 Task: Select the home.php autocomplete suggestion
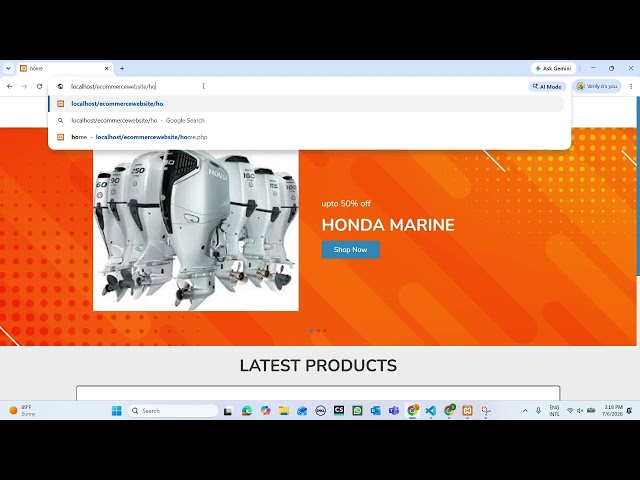306,137
